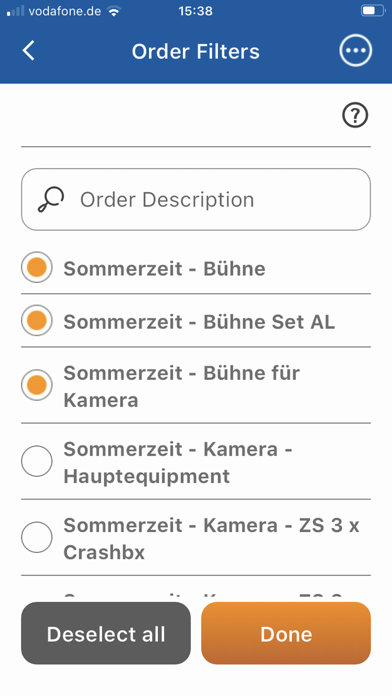Tap the battery indicator in status bar
This screenshot has width=392, height=696.
[372, 11]
